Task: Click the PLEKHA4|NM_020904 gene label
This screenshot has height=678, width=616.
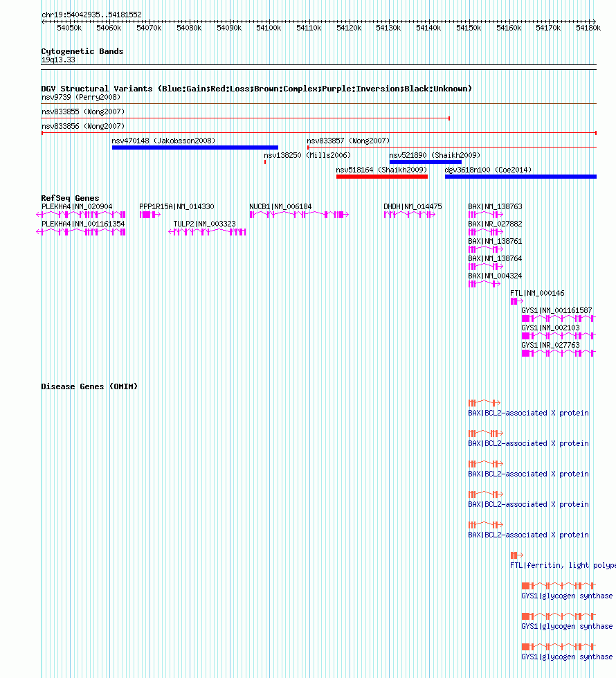Action: pyautogui.click(x=77, y=206)
